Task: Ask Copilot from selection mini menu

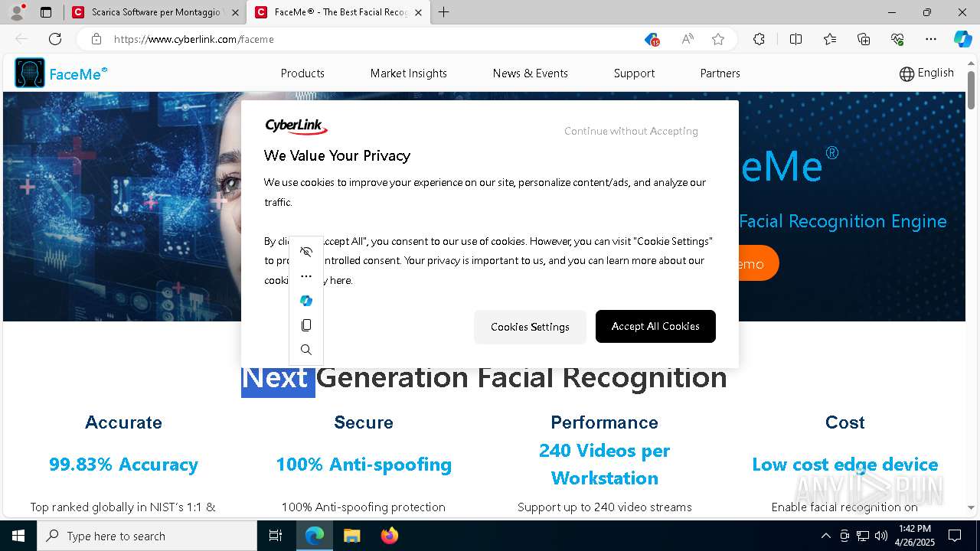Action: 306,301
